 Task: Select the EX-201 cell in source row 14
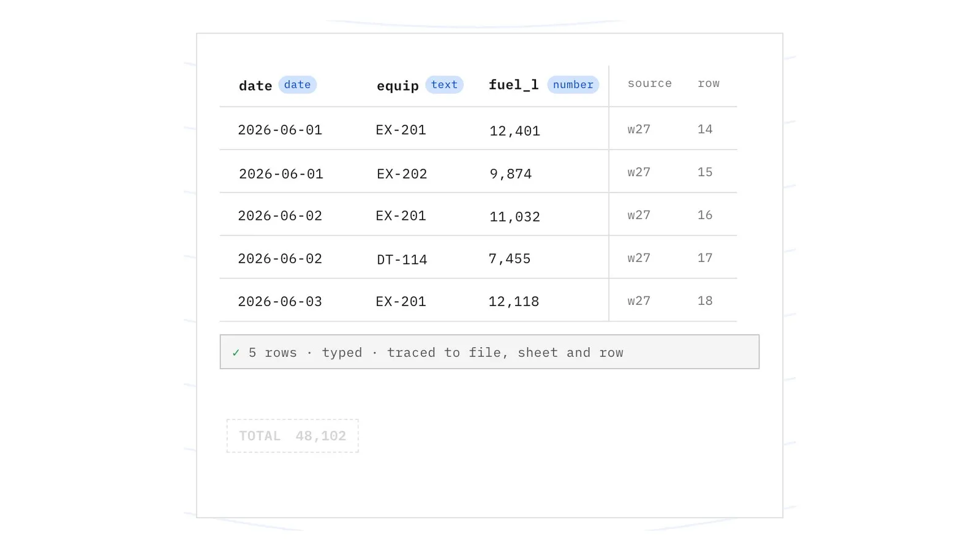pyautogui.click(x=401, y=130)
